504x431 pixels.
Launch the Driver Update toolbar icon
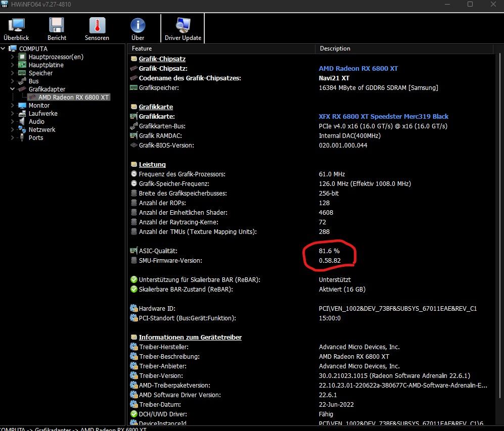point(183,25)
